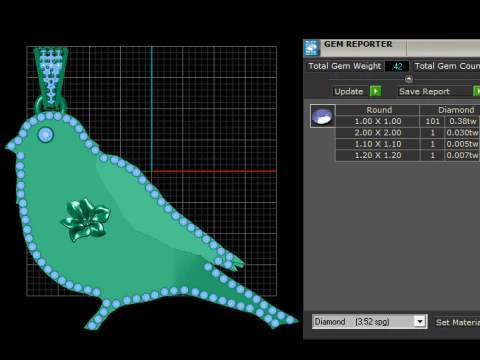Click the 101 gem count cell

click(432, 121)
